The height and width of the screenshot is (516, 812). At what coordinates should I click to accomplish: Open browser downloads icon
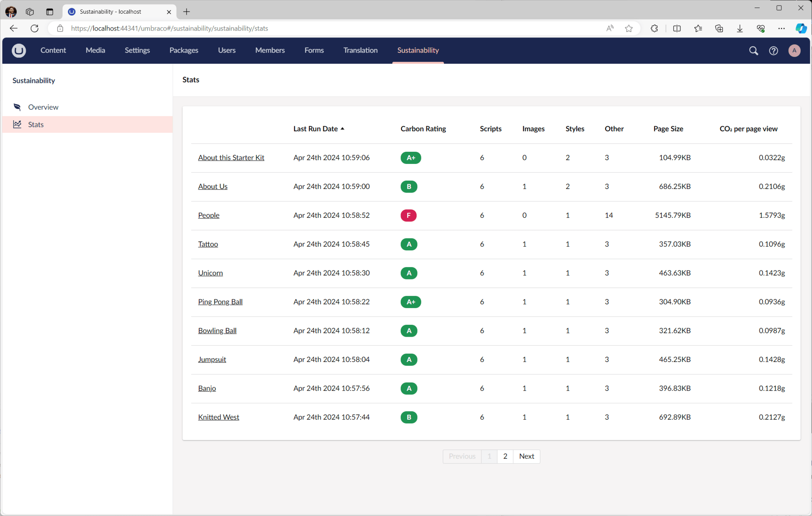coord(739,28)
